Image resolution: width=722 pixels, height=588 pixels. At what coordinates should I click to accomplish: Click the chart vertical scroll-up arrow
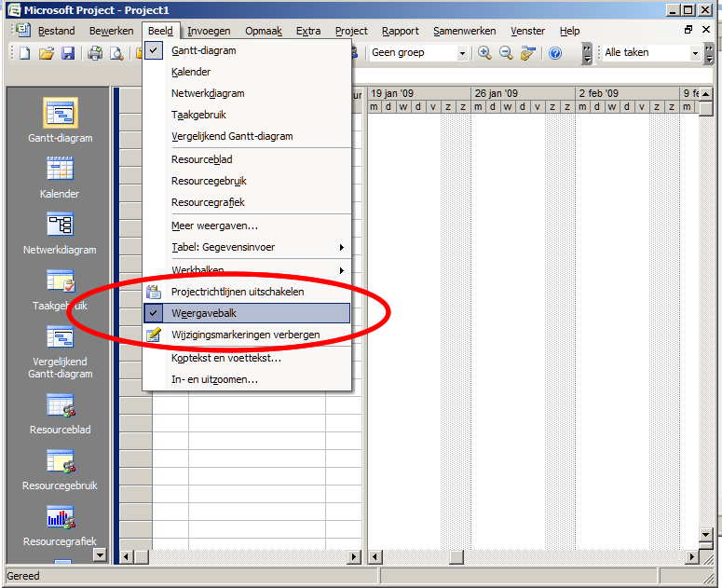click(x=705, y=94)
